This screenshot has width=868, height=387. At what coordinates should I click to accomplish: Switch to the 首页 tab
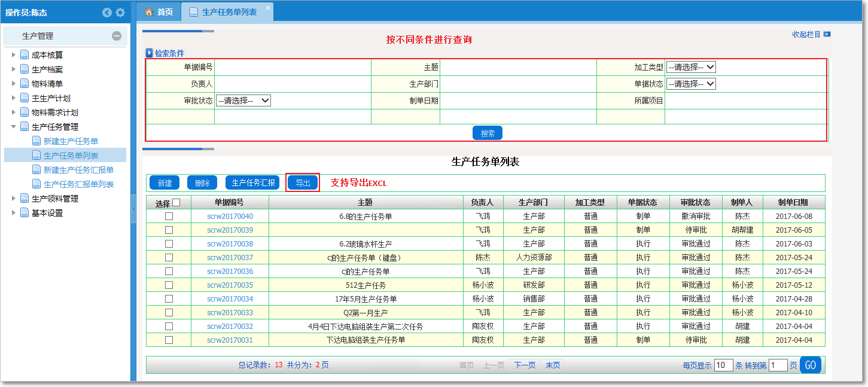(x=160, y=12)
